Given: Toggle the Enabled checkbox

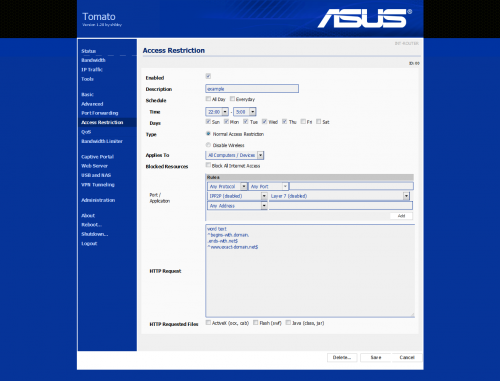Looking at the screenshot, I should pos(208,76).
